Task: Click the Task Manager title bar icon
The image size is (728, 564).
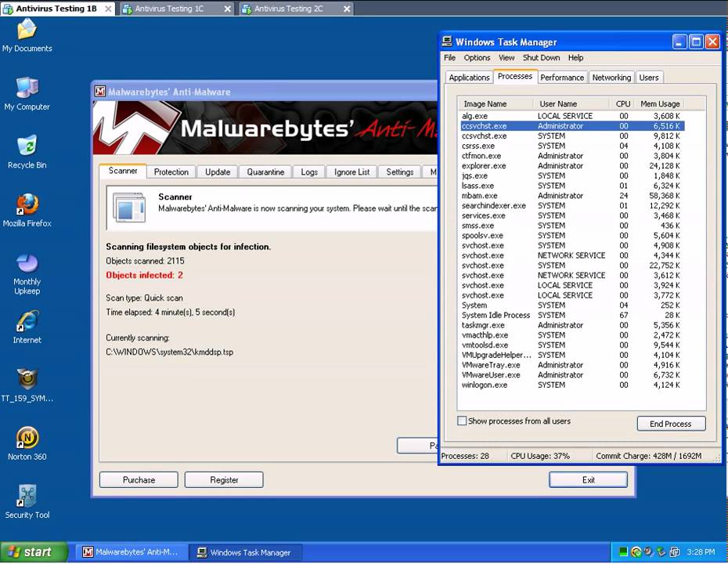Action: click(447, 42)
